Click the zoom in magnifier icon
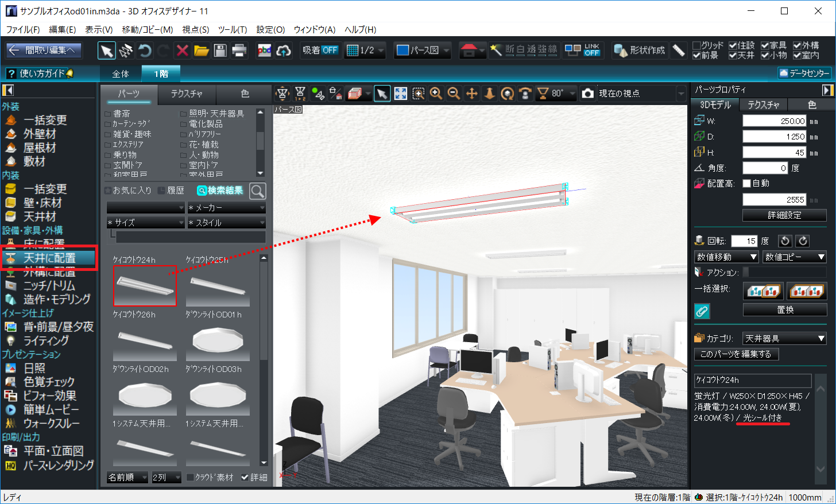This screenshot has height=504, width=836. [436, 94]
